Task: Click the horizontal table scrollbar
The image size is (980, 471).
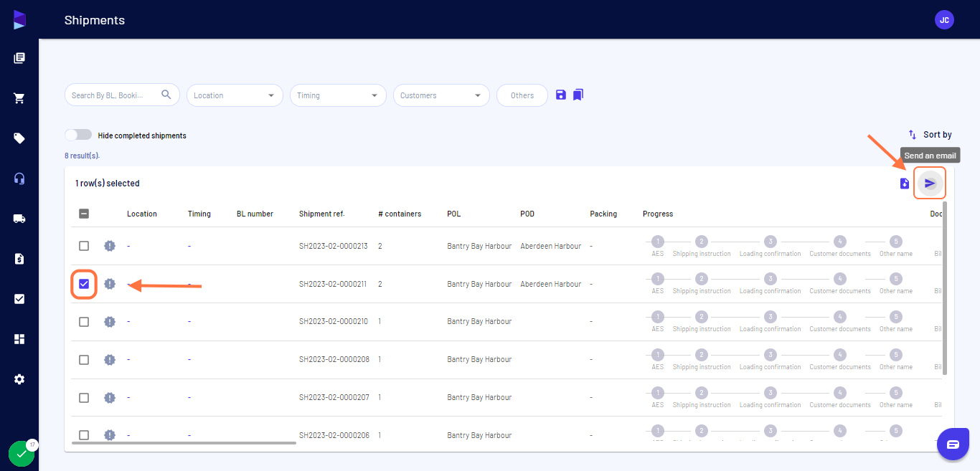Action: (184, 443)
